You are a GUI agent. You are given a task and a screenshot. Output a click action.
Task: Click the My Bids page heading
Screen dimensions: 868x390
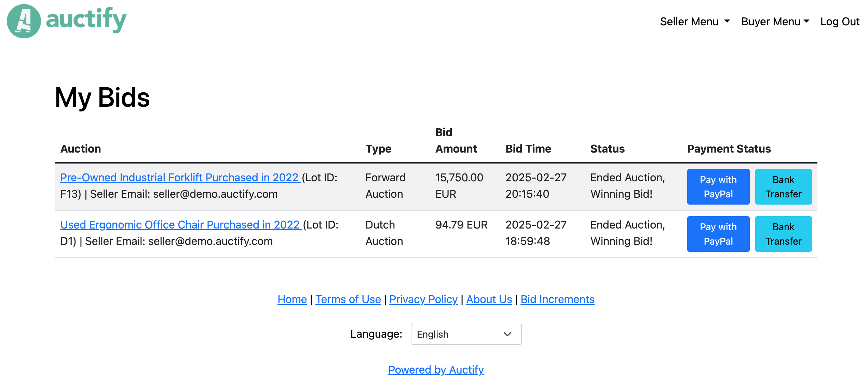(x=102, y=98)
